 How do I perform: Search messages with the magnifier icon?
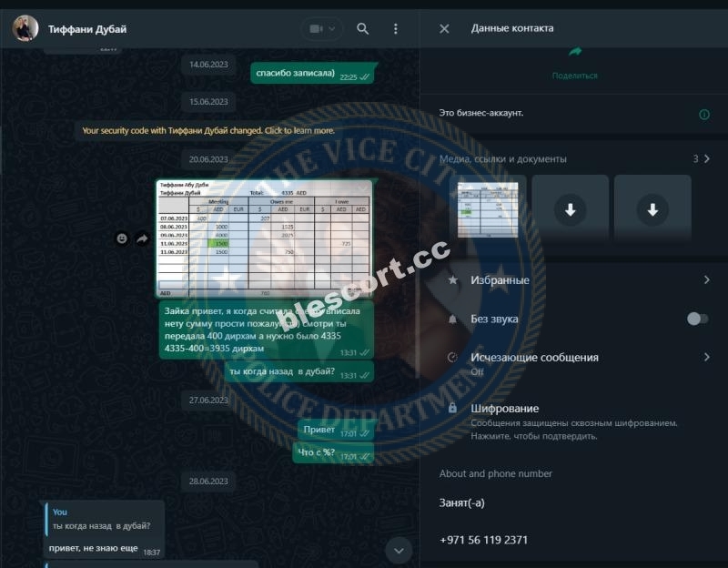point(362,29)
